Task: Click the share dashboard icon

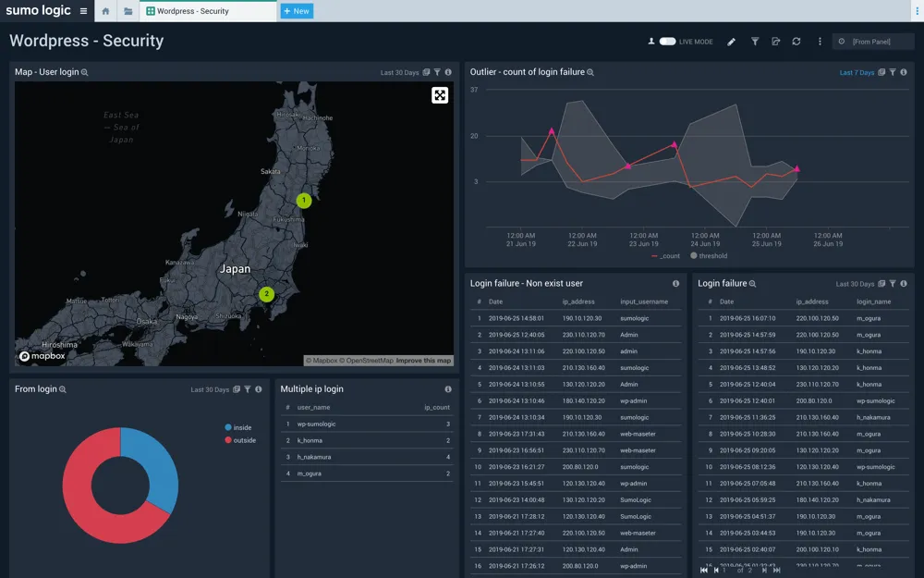Action: [x=775, y=42]
